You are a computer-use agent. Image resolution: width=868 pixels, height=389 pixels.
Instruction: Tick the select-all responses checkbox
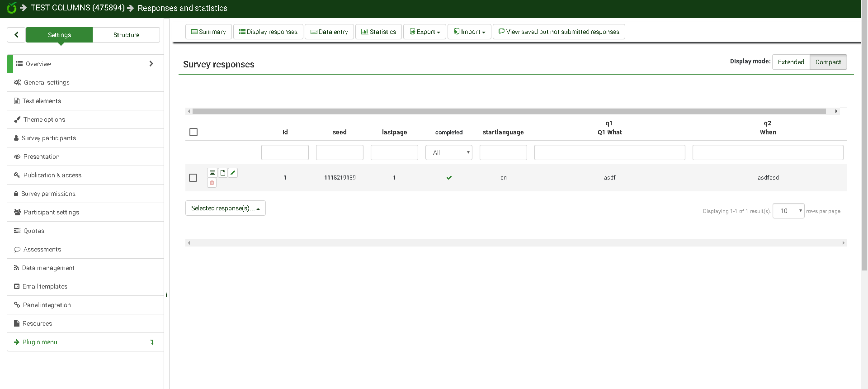tap(193, 132)
